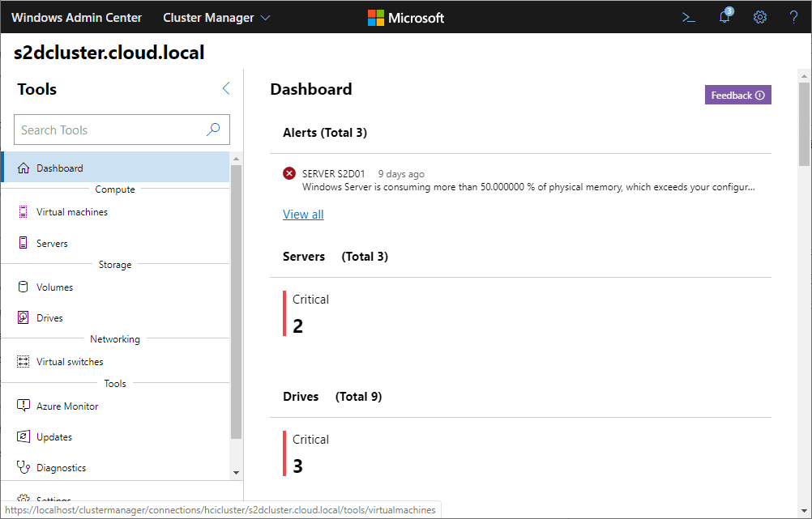Open the PowerShell console icon
Image resolution: width=812 pixels, height=519 pixels.
689,17
